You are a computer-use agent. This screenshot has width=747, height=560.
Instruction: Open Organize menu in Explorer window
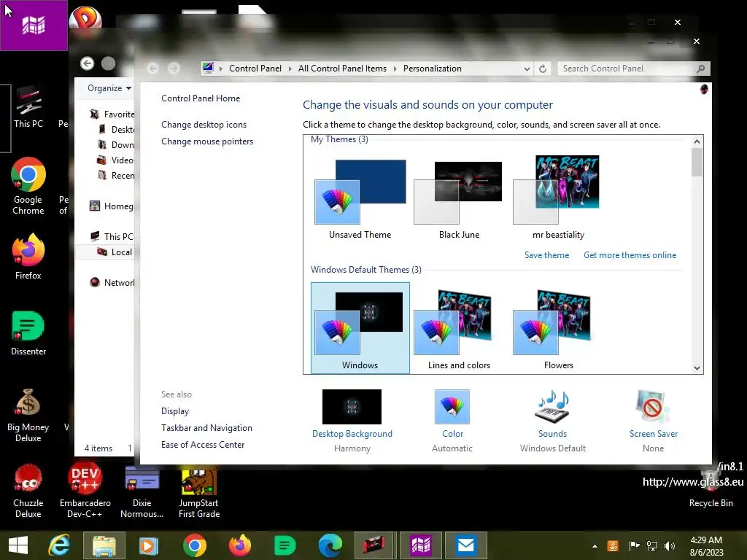(x=109, y=88)
